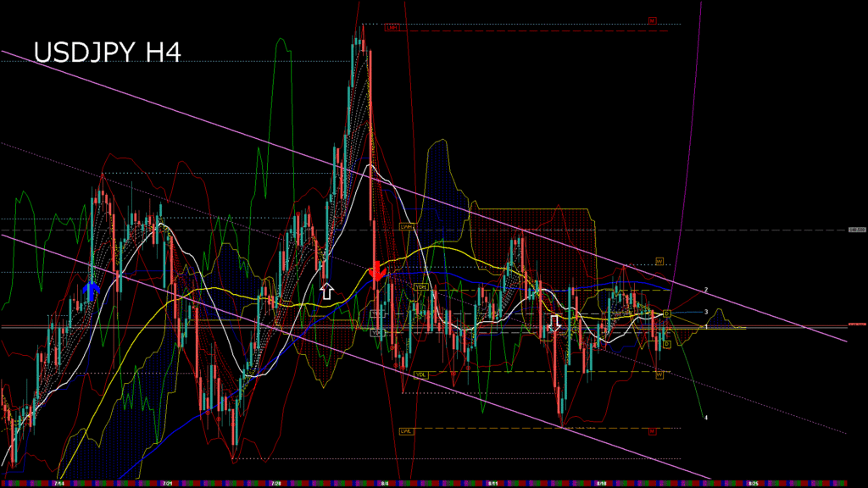Select the red down arrow signal
The image size is (868, 488).
[x=376, y=273]
